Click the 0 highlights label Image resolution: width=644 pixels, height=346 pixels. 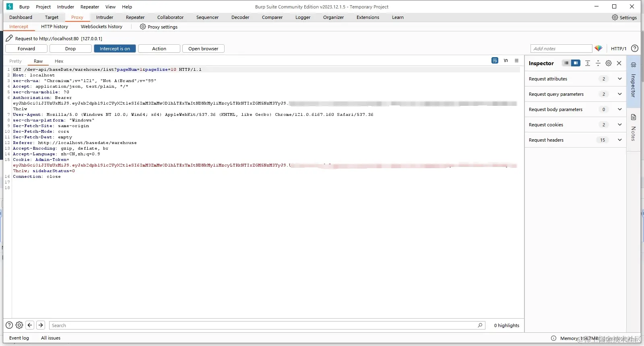click(506, 325)
